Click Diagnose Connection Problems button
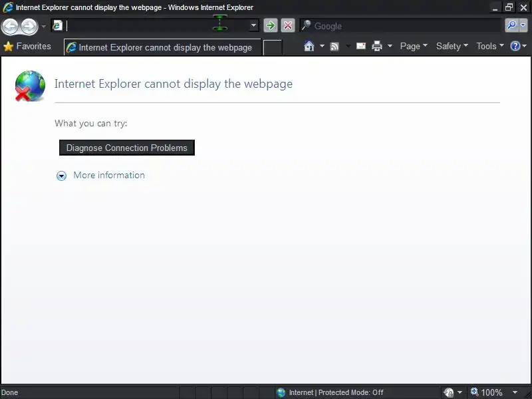The image size is (532, 399). pyautogui.click(x=127, y=148)
